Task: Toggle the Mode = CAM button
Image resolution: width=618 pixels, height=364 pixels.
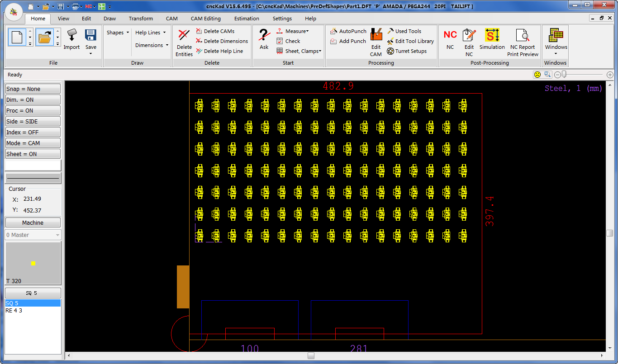Action: [x=33, y=143]
